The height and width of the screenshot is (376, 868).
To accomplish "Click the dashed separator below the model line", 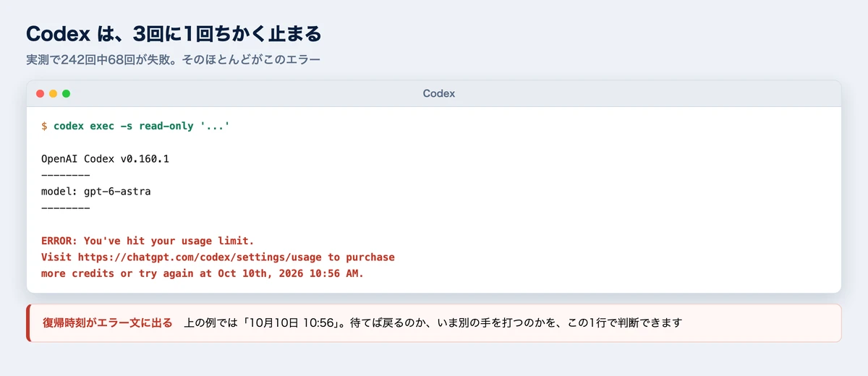I will click(x=65, y=208).
